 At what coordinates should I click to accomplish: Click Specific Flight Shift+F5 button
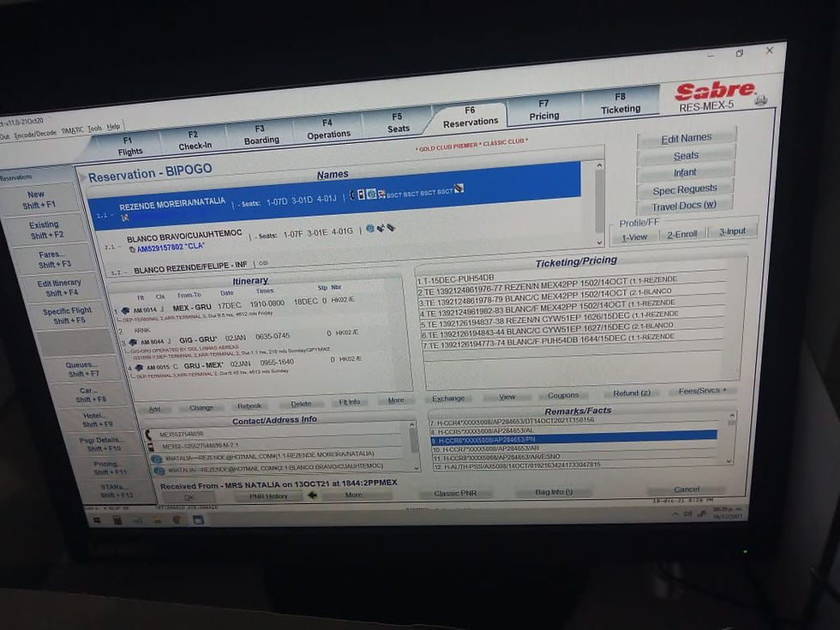click(x=68, y=315)
